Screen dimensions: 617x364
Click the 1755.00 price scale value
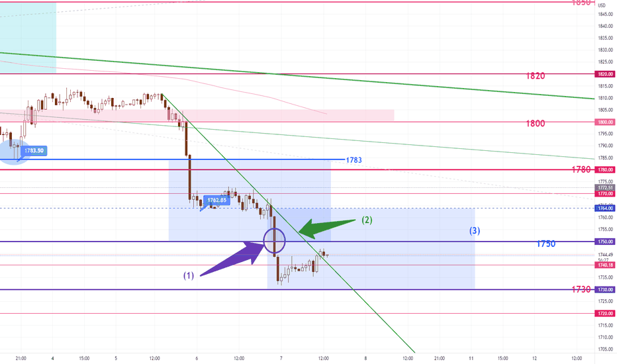point(606,230)
